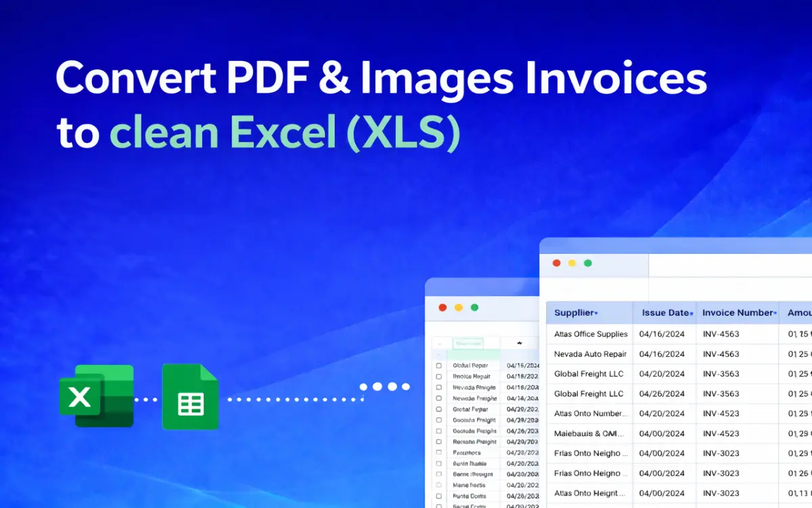Click the red dot on the smaller spreadsheet window
812x508 pixels.
pyautogui.click(x=443, y=307)
